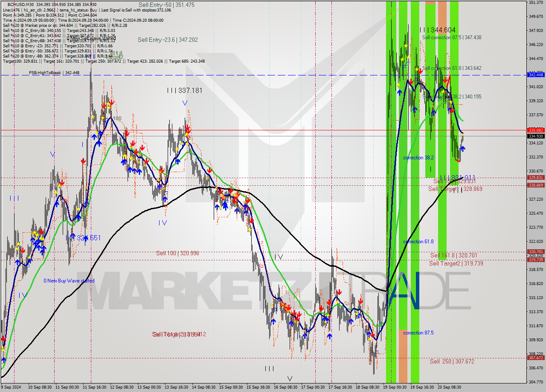Click the 'I I I 344.604' wave label
The image size is (546, 392).
[x=437, y=30]
